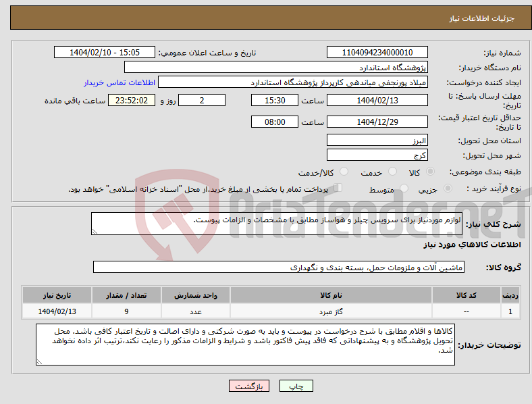532x404 pixels.
Task: Select the خدمت category radio button
Action: tap(392, 172)
